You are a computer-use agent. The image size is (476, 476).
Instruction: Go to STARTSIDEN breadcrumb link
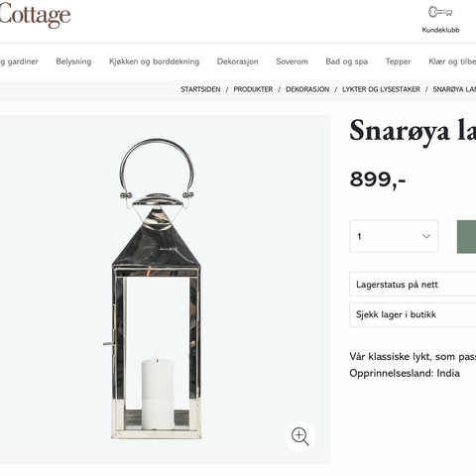(200, 89)
